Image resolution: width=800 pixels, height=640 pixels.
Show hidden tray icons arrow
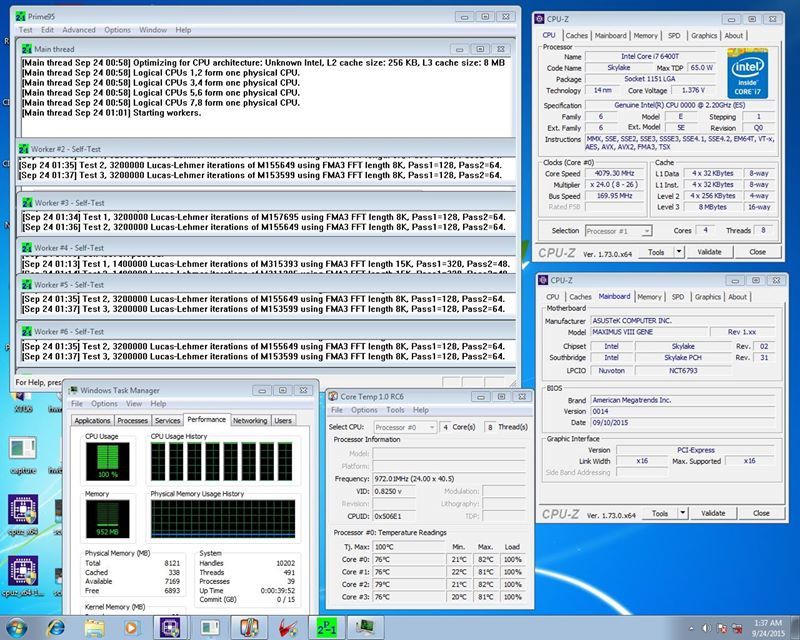coord(691,628)
